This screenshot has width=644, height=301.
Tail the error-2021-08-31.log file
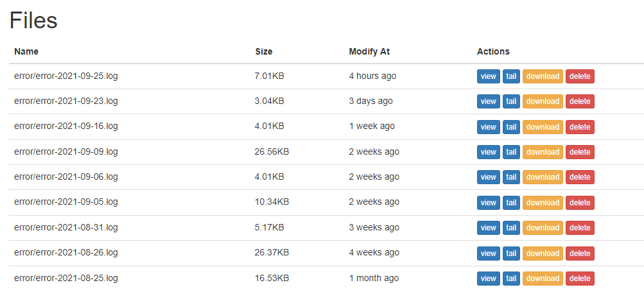coord(511,228)
